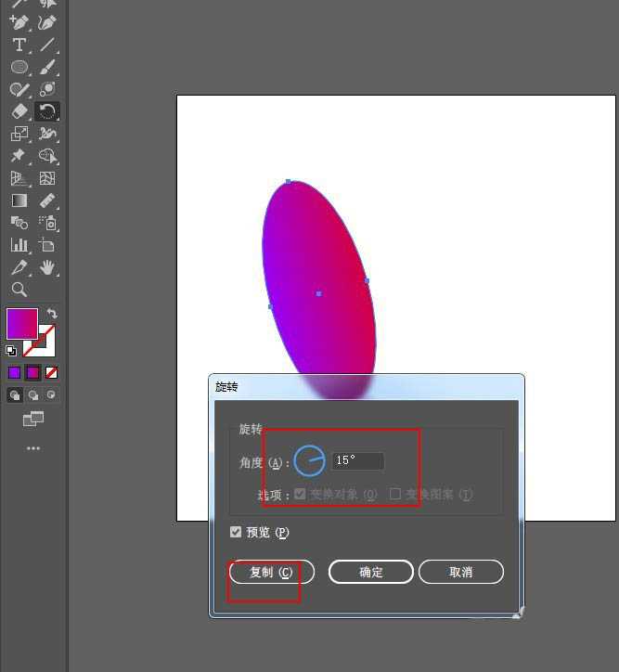Select the Rotate tool
Screen dimensions: 619x672
47,111
